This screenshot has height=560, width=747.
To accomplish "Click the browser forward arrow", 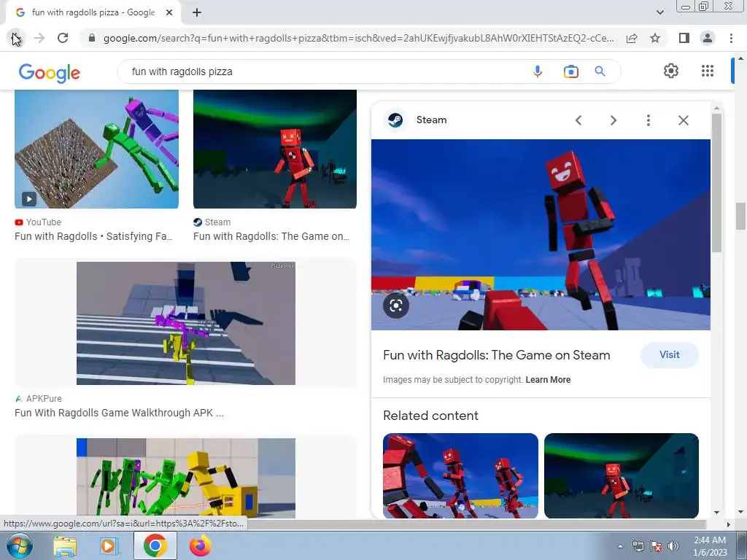I will pyautogui.click(x=39, y=38).
